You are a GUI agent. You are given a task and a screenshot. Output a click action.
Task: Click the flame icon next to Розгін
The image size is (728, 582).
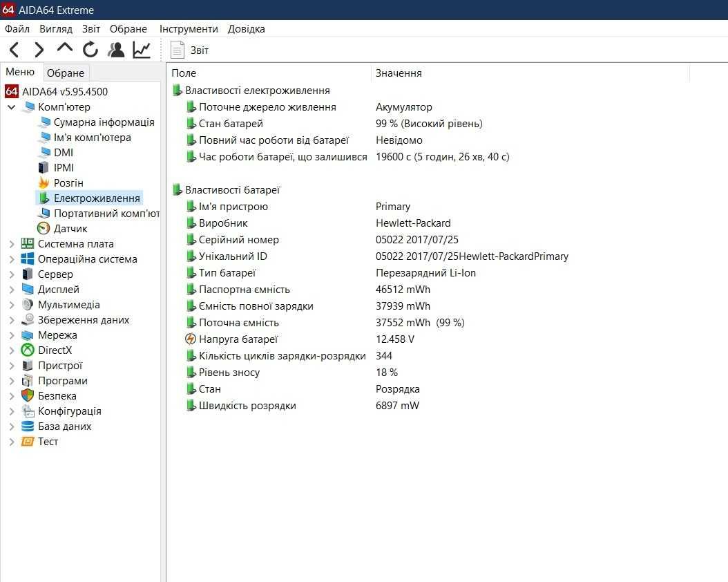pyautogui.click(x=44, y=183)
